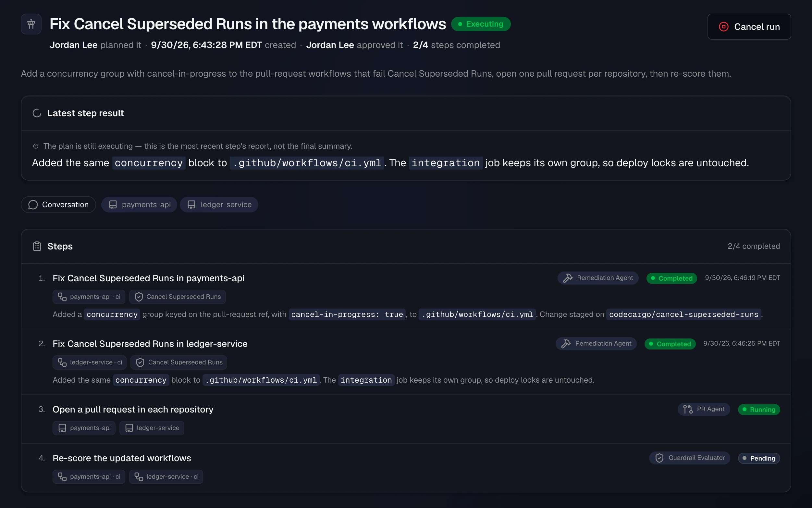Click the chat bubble icon in Conversation
Viewport: 812px width, 508px height.
33,205
